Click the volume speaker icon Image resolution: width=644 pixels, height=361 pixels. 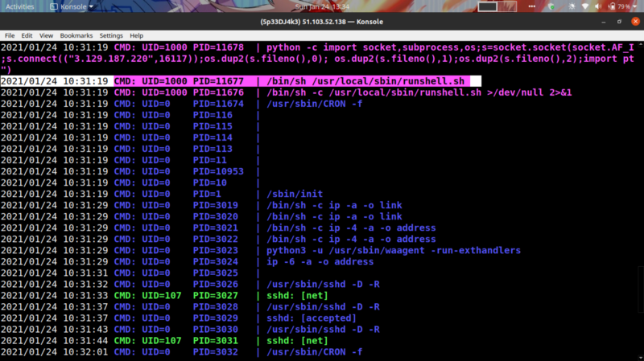pos(598,6)
